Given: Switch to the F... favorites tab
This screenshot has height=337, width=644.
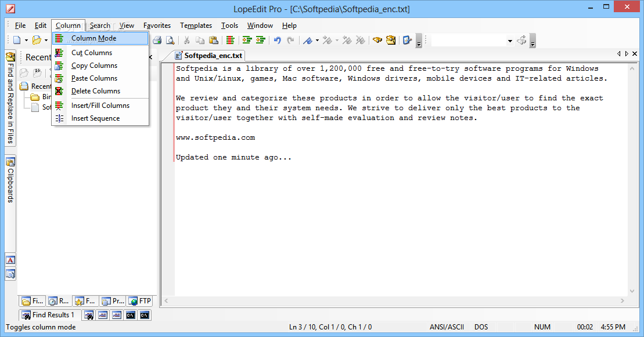Looking at the screenshot, I should 85,301.
